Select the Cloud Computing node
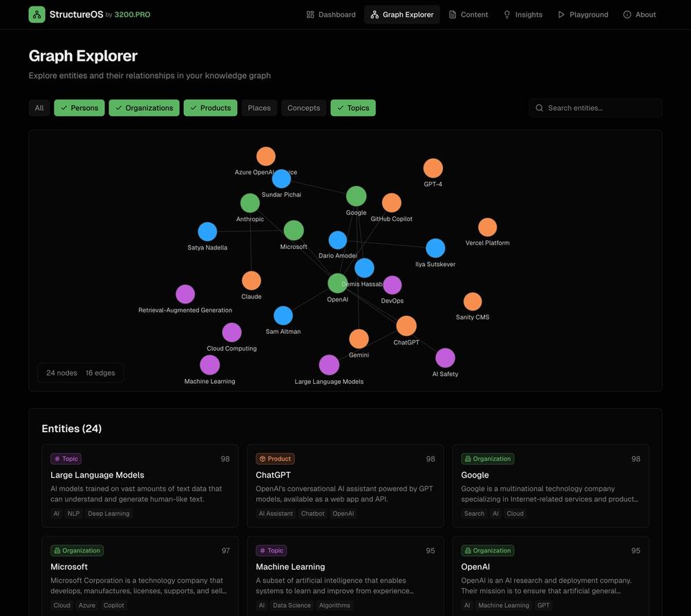This screenshot has height=616, width=691. (x=231, y=333)
